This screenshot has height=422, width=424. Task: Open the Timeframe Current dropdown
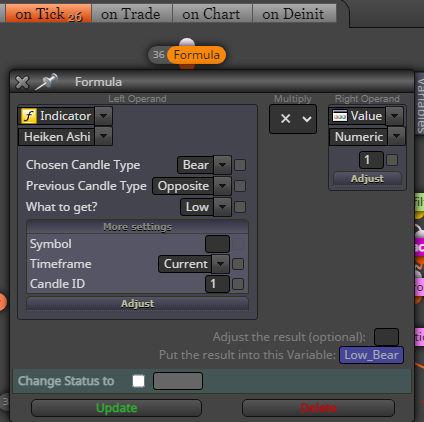click(x=194, y=264)
